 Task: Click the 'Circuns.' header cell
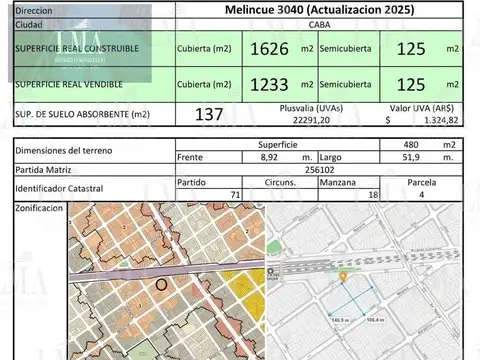[x=280, y=183]
